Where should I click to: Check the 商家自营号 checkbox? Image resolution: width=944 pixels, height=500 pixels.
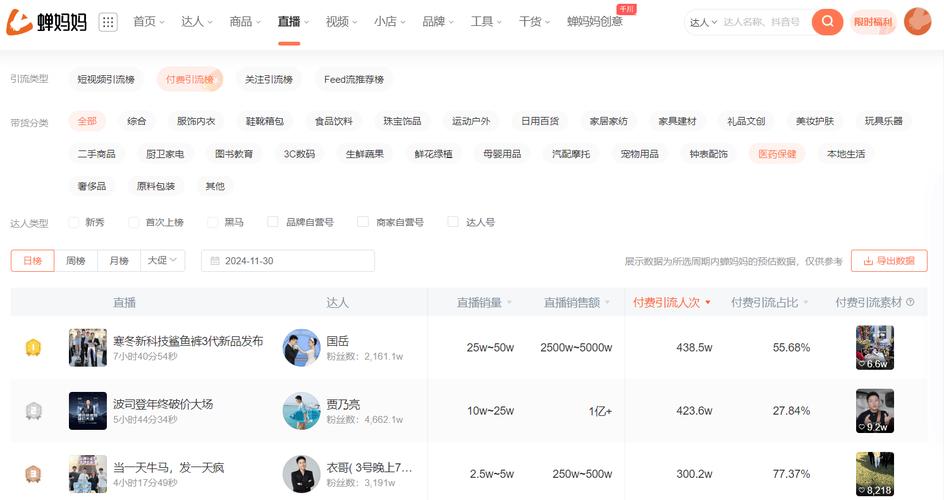(x=363, y=222)
